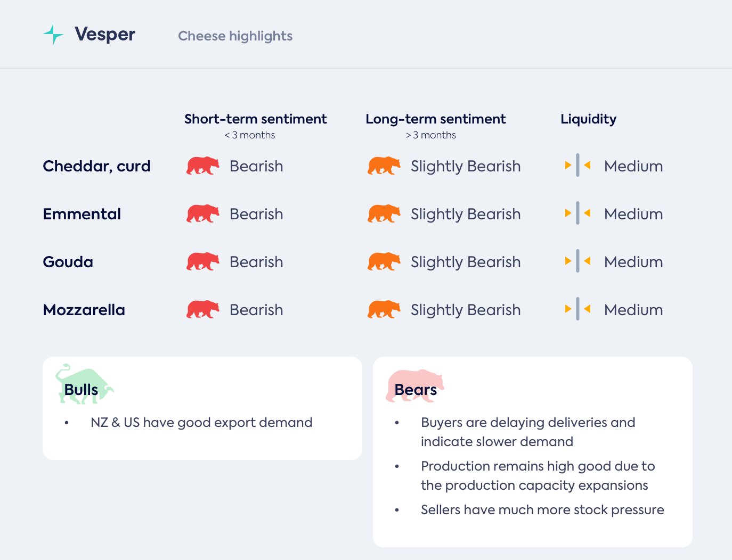Viewport: 732px width, 560px height.
Task: Click orange bear icon for Emmental
Action: (384, 214)
